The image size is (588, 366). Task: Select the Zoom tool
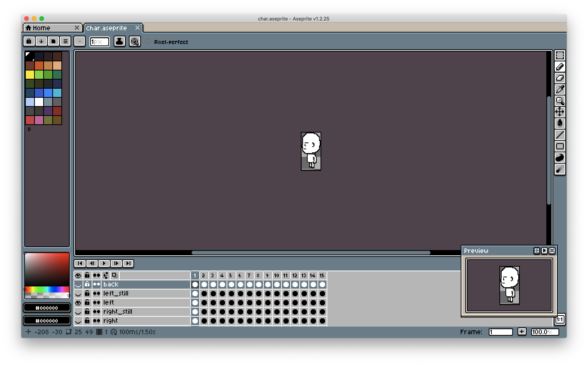[560, 101]
